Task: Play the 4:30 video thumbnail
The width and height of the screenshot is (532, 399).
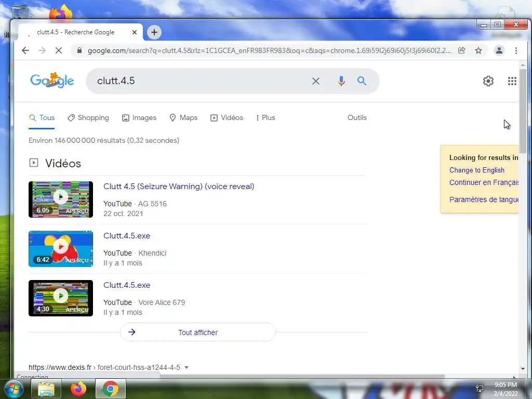Action: pyautogui.click(x=61, y=298)
